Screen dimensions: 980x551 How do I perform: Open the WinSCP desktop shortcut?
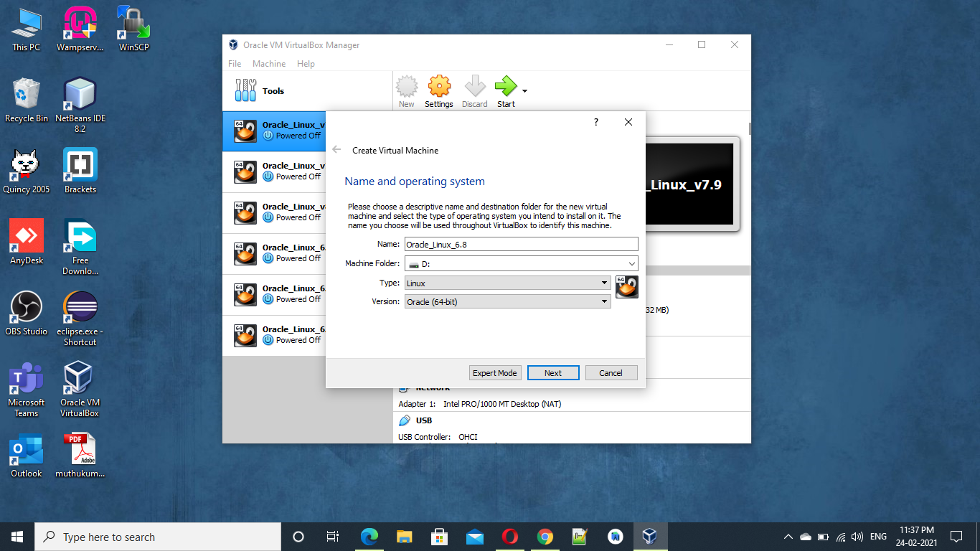(133, 29)
